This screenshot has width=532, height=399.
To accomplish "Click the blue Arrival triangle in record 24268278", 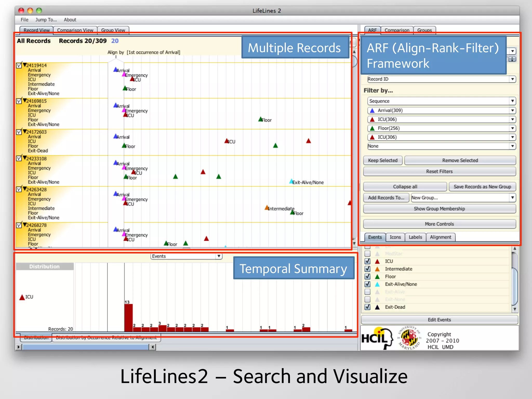I will click(116, 229).
